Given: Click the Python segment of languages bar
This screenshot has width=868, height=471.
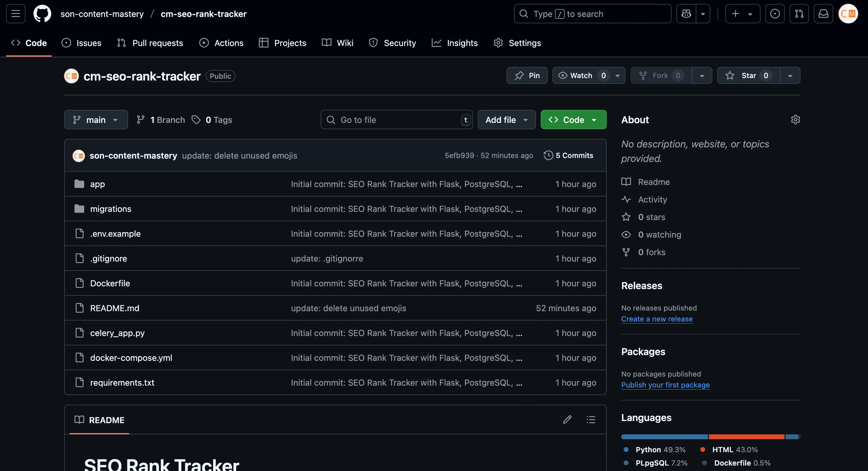Looking at the screenshot, I should pos(664,436).
